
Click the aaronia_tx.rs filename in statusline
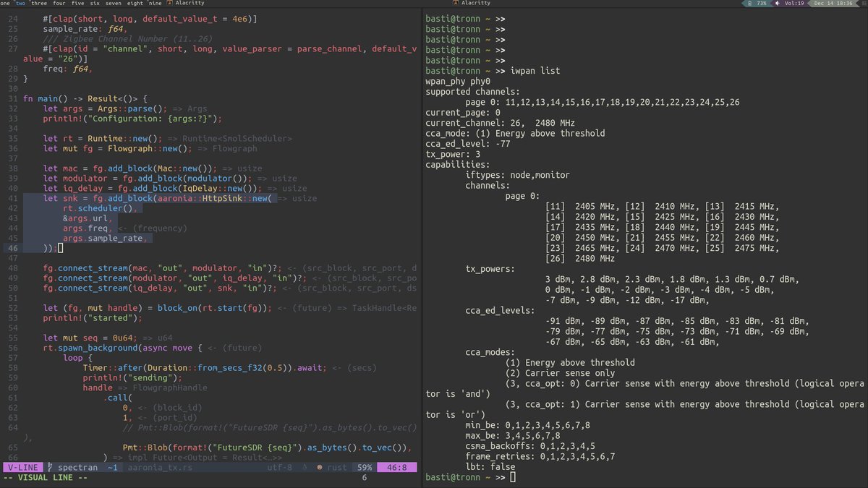pos(160,468)
